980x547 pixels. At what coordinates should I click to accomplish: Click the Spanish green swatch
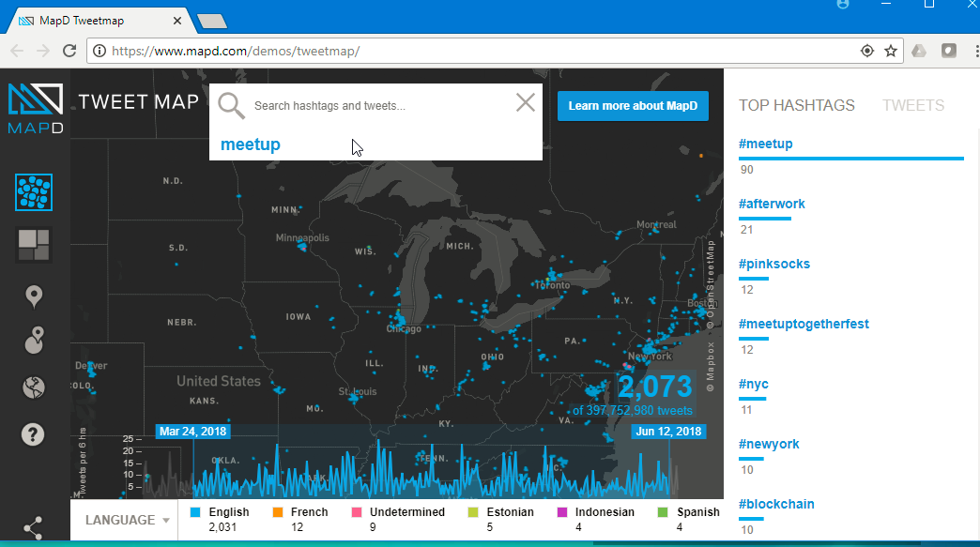pos(663,512)
